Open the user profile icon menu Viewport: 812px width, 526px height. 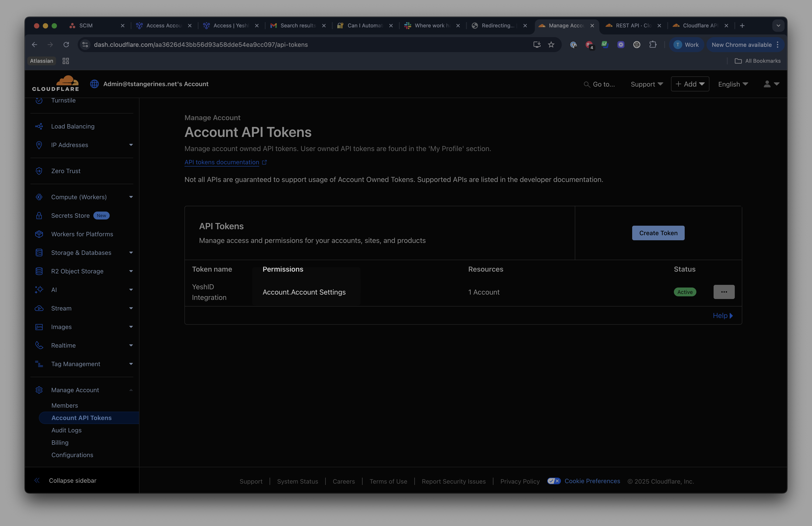tap(771, 84)
